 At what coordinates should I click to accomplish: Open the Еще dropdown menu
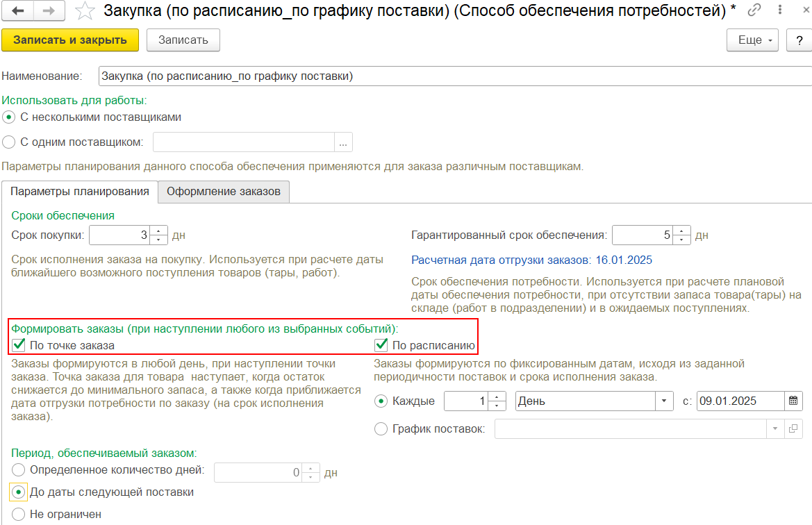(x=752, y=40)
